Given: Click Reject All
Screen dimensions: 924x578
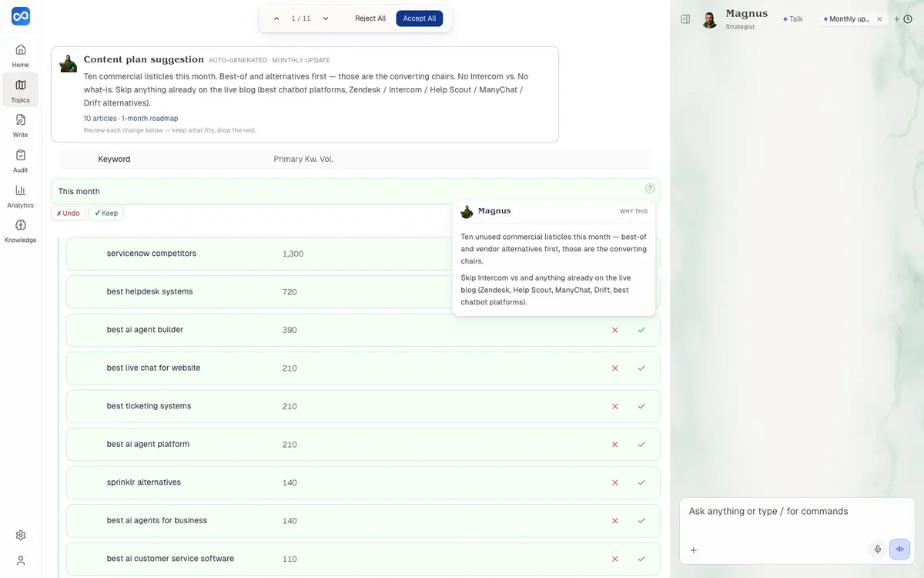Looking at the screenshot, I should tap(370, 18).
